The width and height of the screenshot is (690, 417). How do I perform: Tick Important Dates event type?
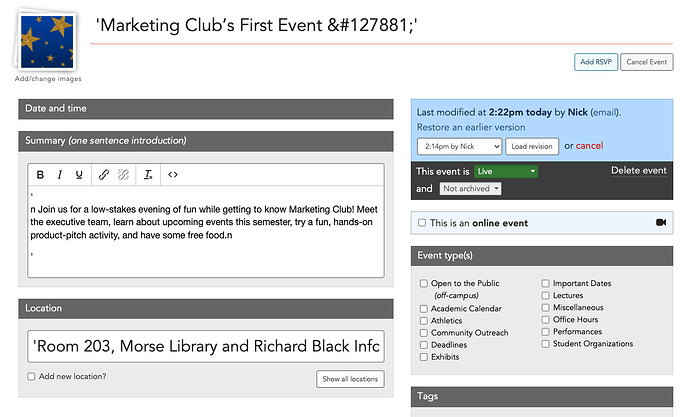(x=546, y=283)
